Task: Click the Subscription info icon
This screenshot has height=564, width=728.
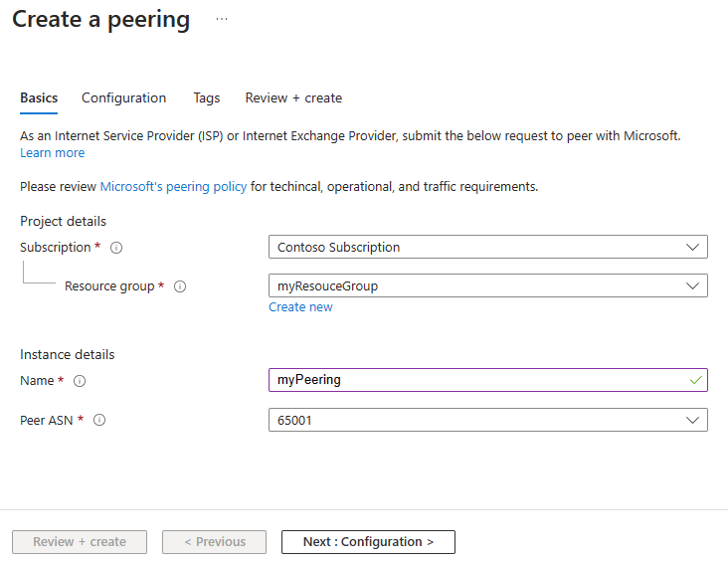Action: pos(116,248)
